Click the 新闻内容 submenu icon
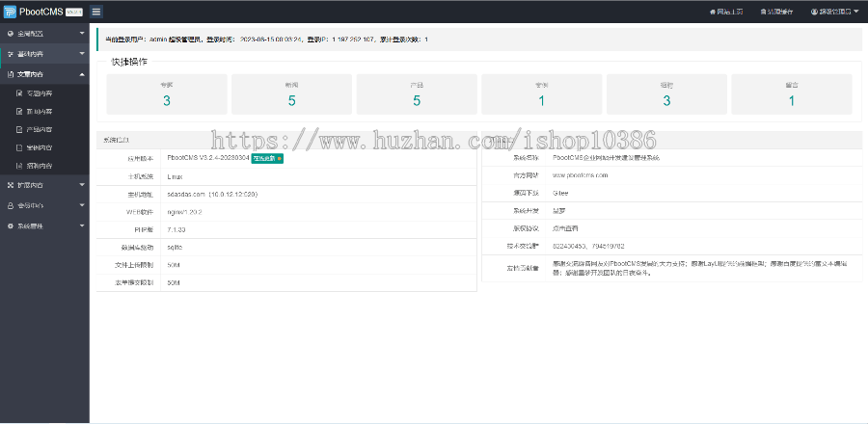The image size is (868, 424). [19, 112]
